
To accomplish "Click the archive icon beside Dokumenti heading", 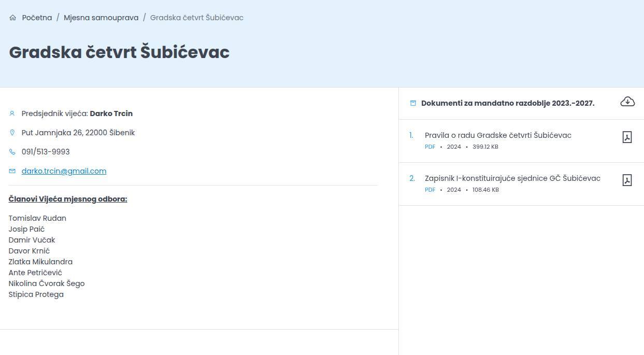I will tap(413, 103).
